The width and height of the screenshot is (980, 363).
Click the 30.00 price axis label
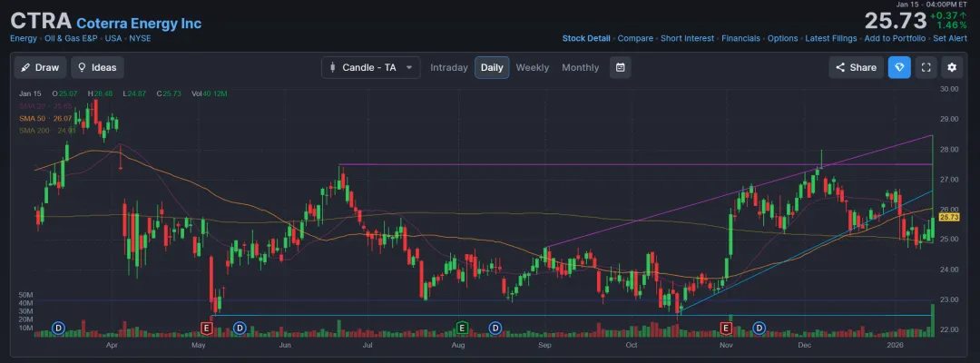click(x=949, y=89)
